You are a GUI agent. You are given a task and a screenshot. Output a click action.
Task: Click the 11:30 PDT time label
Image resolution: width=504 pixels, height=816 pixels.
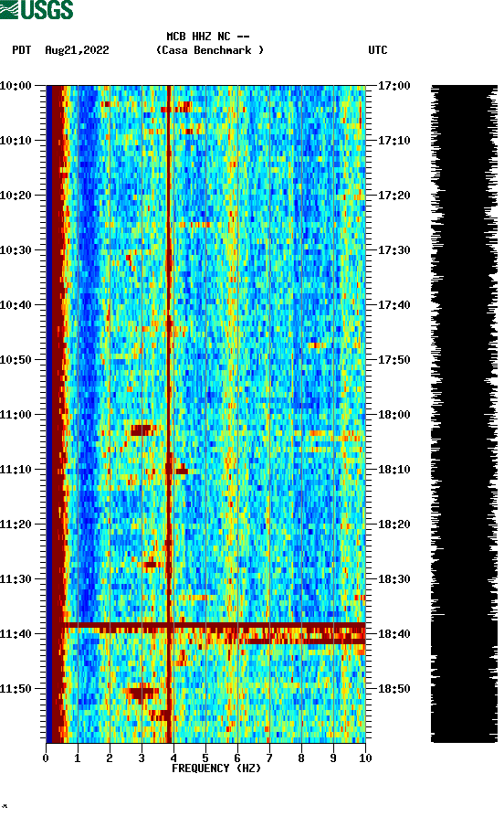[16, 579]
